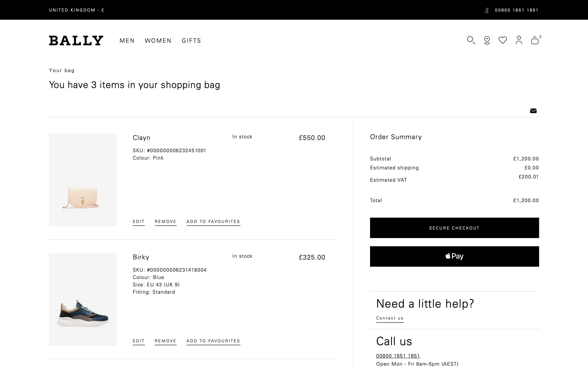The image size is (588, 368).
Task: Click the phone icon in the top bar
Action: [x=486, y=10]
